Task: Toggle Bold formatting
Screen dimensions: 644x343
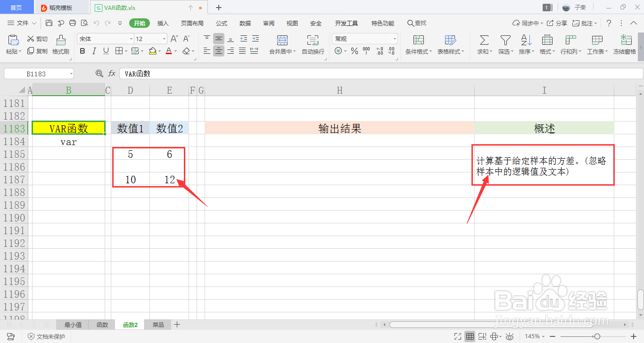Action: tap(83, 51)
